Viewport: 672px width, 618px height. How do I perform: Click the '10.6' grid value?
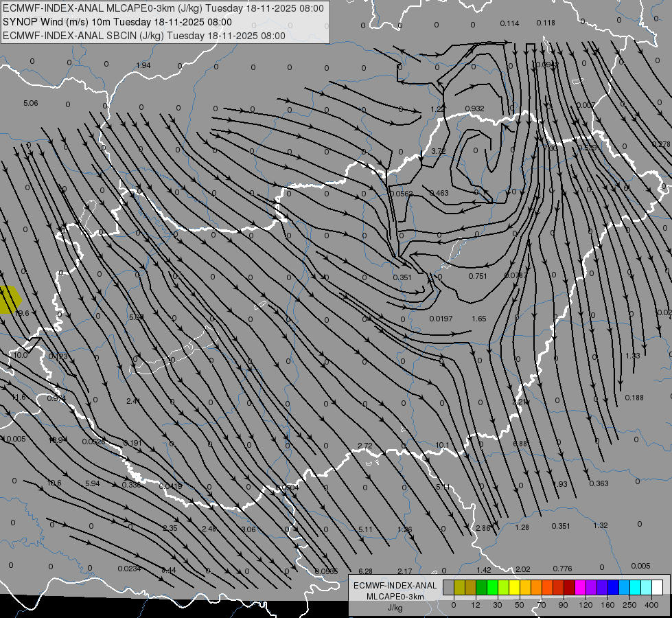click(x=54, y=483)
